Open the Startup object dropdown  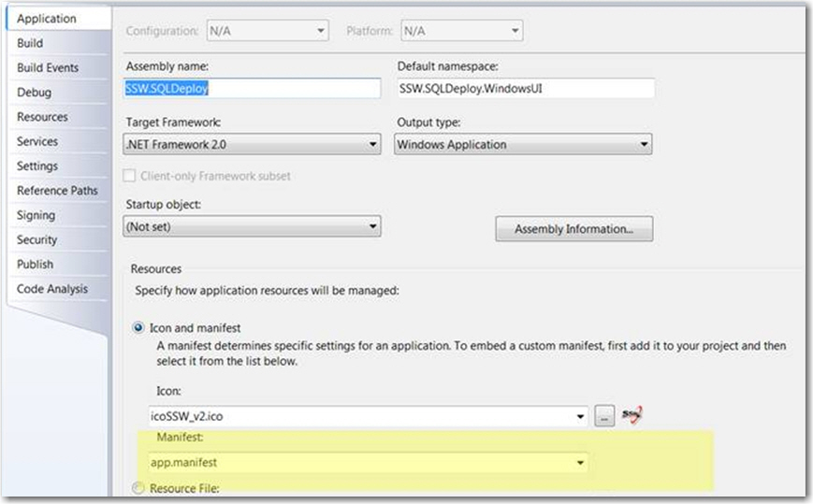click(253, 226)
